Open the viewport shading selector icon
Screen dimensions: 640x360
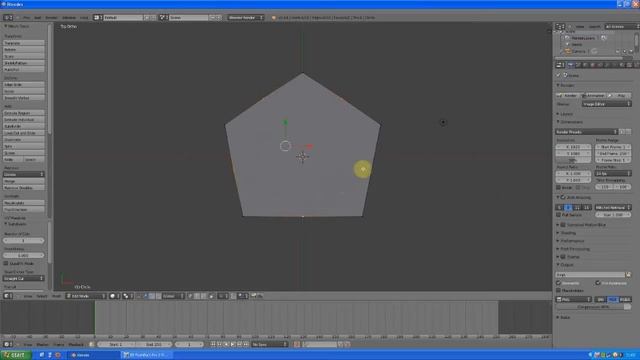click(x=115, y=296)
